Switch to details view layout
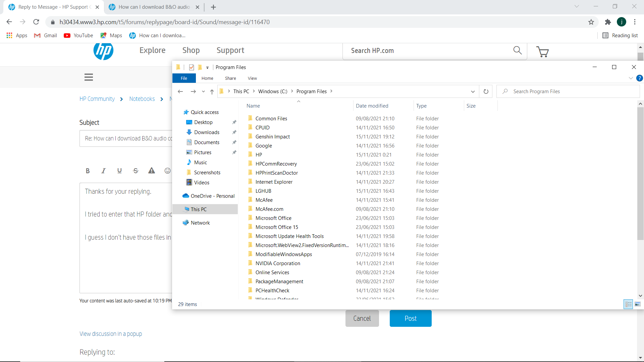Screen dimensions: 644x362 pyautogui.click(x=628, y=304)
